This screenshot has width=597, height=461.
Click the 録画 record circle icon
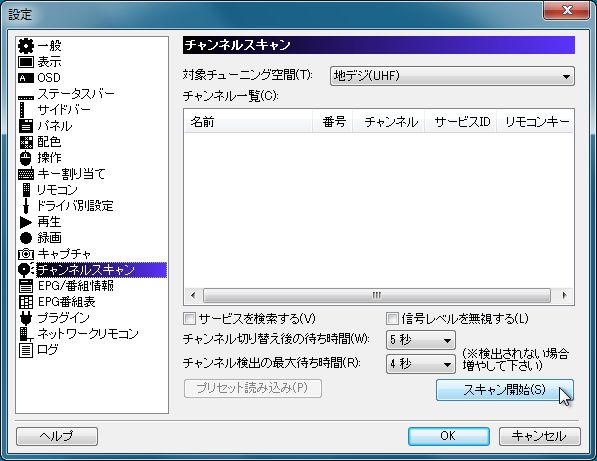(26, 238)
